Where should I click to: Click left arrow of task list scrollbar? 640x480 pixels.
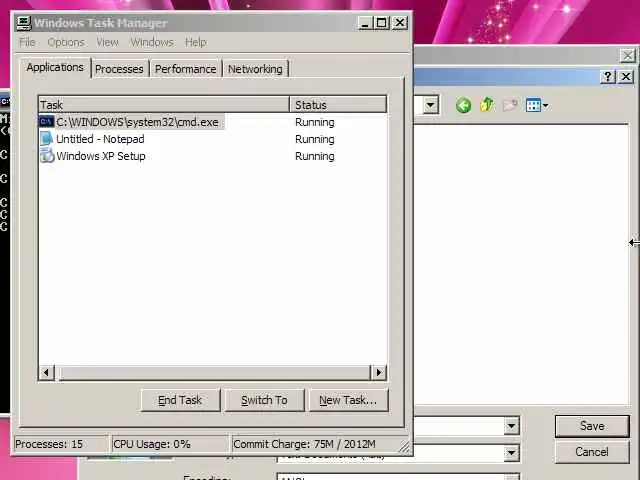46,372
